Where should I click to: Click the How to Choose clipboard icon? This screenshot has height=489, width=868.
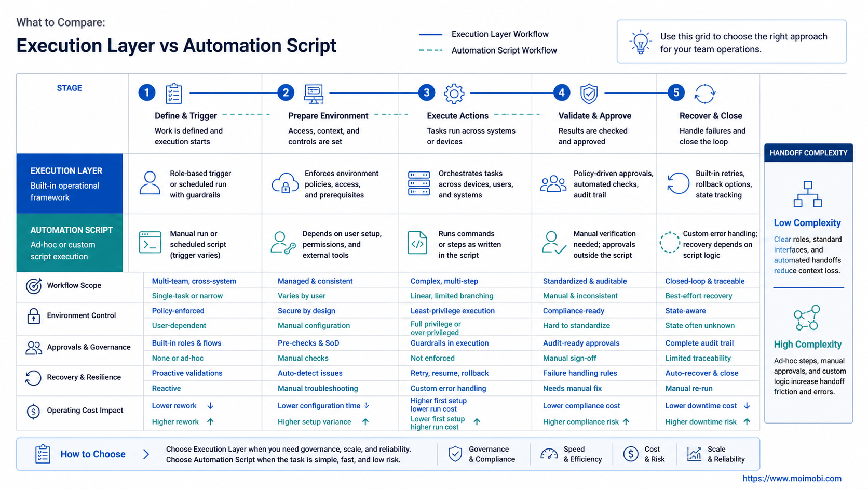coord(43,454)
